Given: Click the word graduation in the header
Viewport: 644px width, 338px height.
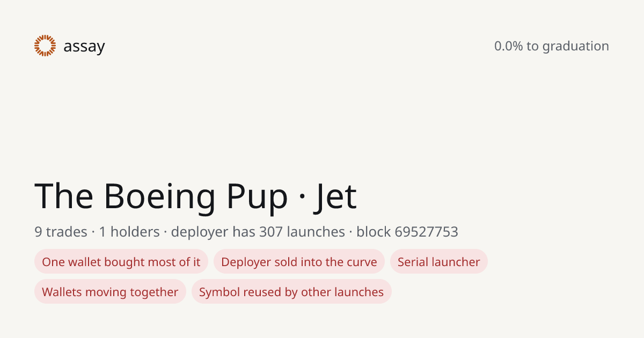Looking at the screenshot, I should (575, 47).
